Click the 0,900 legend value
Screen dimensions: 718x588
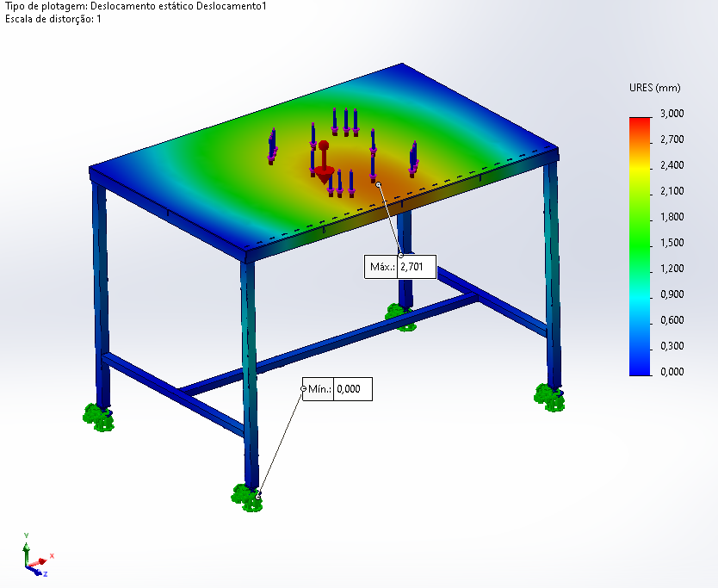[672, 294]
